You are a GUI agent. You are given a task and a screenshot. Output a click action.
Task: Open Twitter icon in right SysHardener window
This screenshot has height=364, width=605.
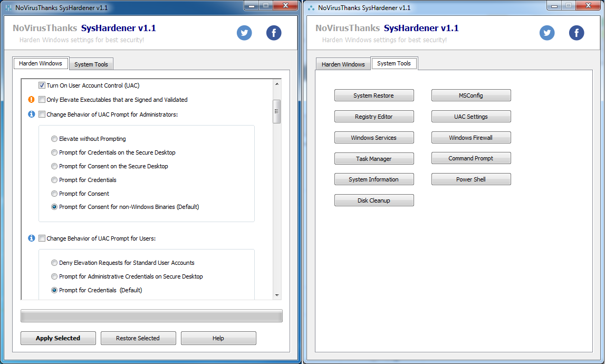coord(547,33)
